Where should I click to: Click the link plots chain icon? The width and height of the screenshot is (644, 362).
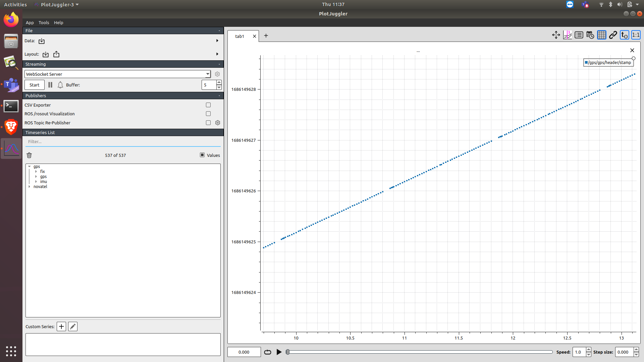click(x=613, y=35)
